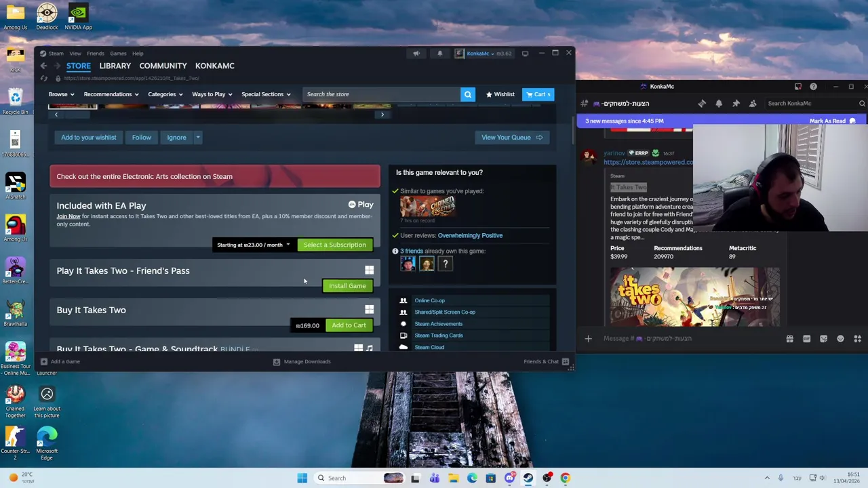Image resolution: width=868 pixels, height=488 pixels.
Task: Open the KONKAMC profile tab
Action: 214,66
